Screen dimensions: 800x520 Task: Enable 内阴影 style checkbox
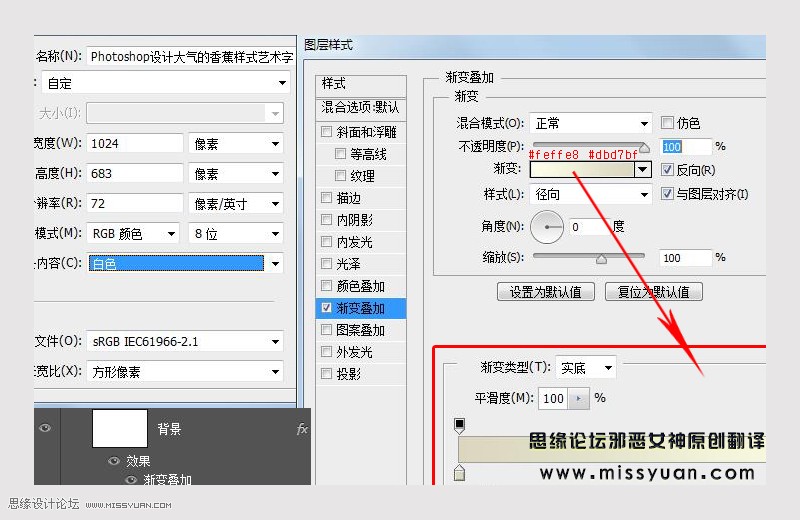tap(327, 219)
